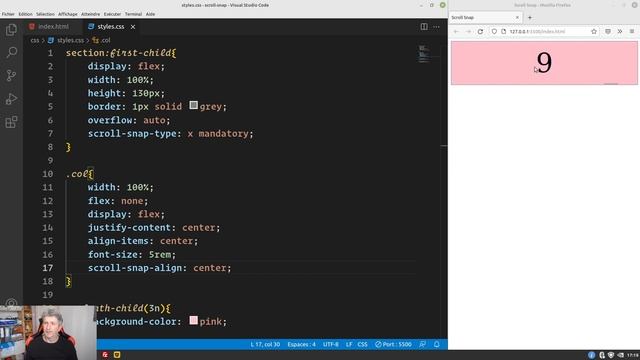Change language mode CSS in status bar
The width and height of the screenshot is (640, 360).
pos(362,344)
